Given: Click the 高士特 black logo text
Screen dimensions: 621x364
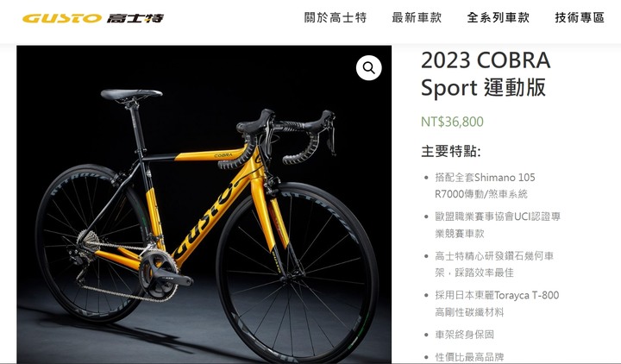Looking at the screenshot, I should click(x=135, y=18).
